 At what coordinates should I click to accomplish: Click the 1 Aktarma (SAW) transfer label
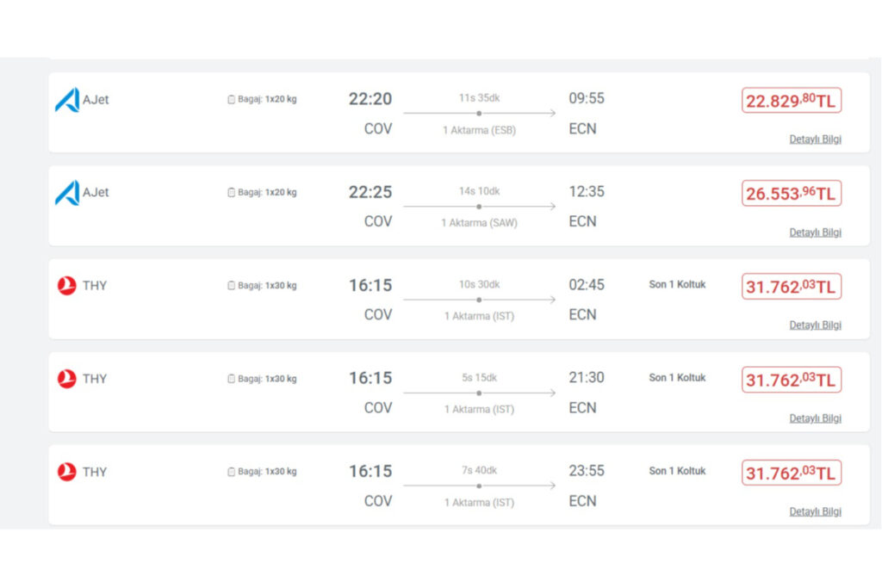(x=479, y=223)
